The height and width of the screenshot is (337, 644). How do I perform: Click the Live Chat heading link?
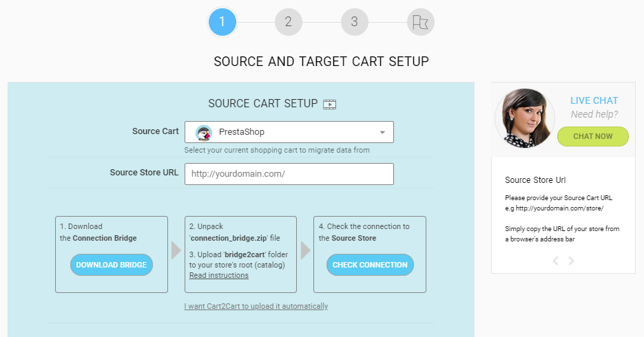point(594,100)
